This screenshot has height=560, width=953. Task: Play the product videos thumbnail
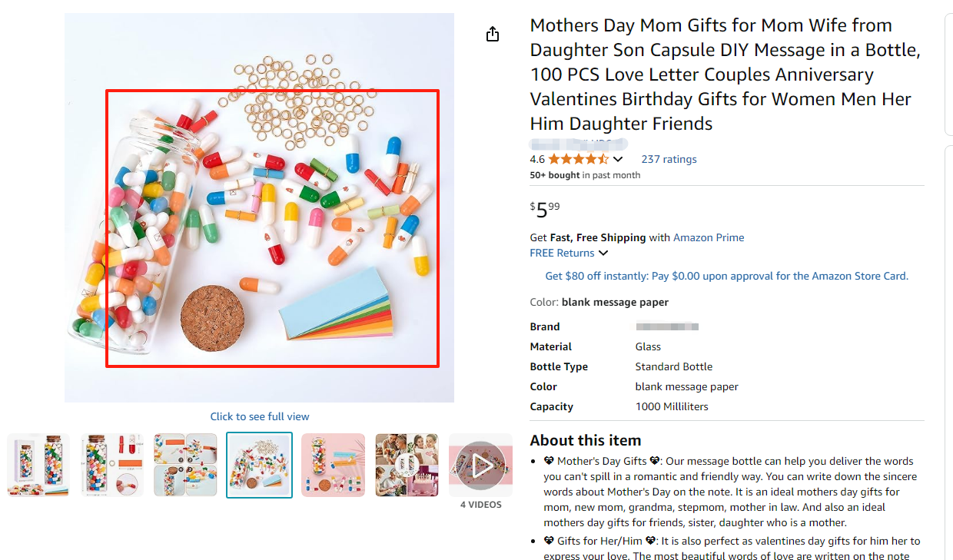pyautogui.click(x=480, y=465)
